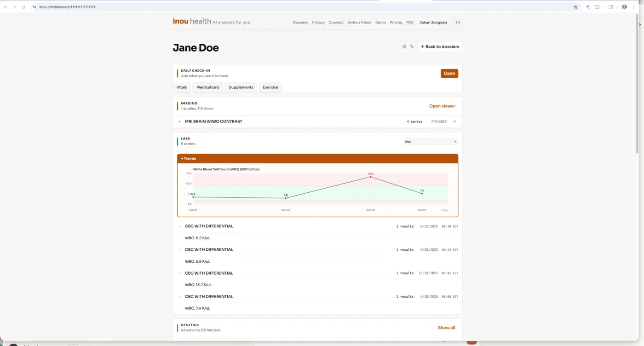Reload the page using the browser refresh icon
This screenshot has height=346, width=644.
pyautogui.click(x=23, y=7)
